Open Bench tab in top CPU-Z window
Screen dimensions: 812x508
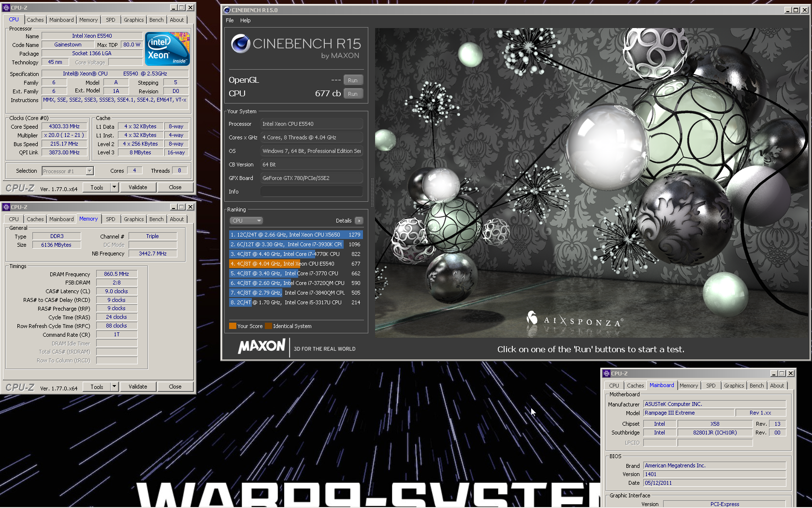pos(157,20)
